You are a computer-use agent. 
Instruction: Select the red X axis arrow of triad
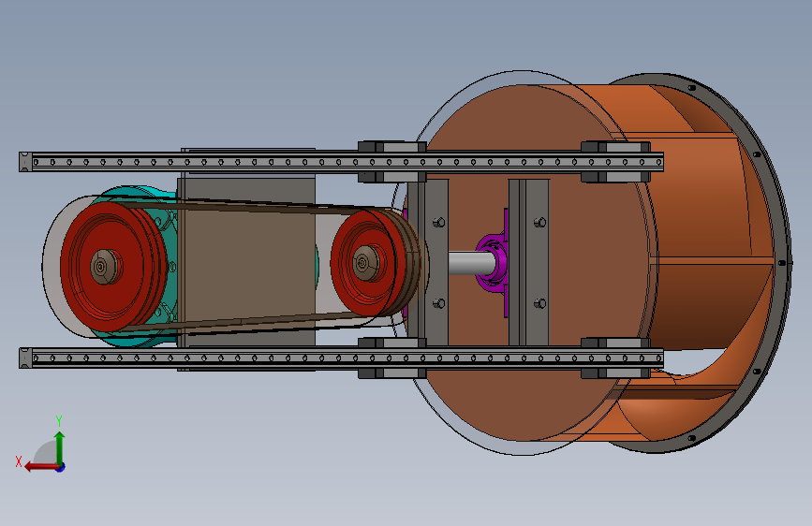[41, 467]
